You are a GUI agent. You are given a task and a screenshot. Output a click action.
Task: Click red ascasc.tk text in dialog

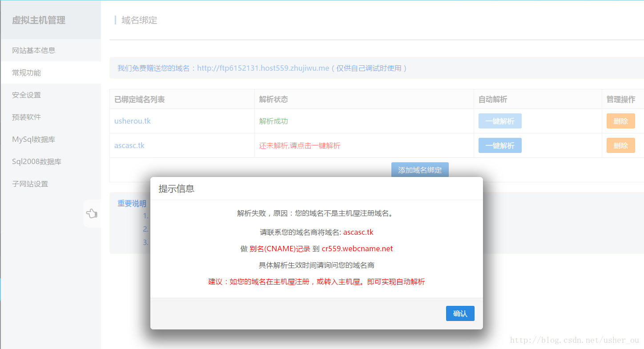pos(358,232)
